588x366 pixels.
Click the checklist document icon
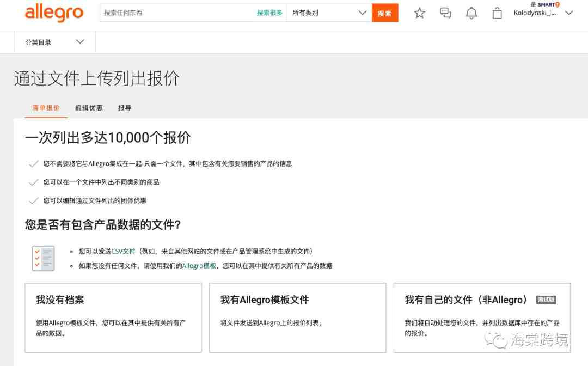pos(43,258)
